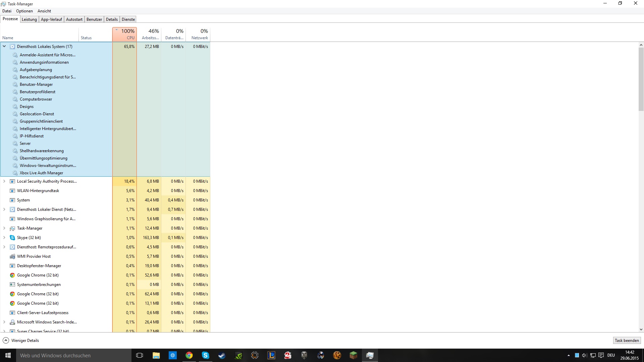Switch to the Leistung tab
644x362 pixels.
pos(29,19)
